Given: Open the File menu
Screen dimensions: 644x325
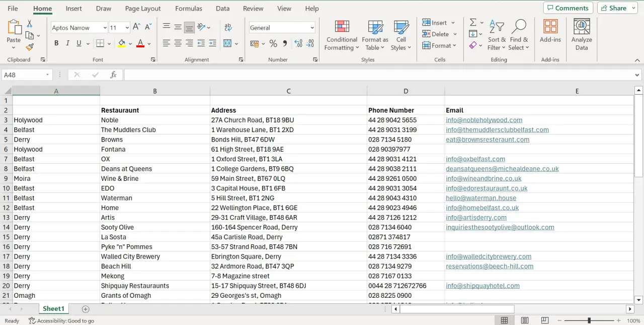Looking at the screenshot, I should [13, 9].
